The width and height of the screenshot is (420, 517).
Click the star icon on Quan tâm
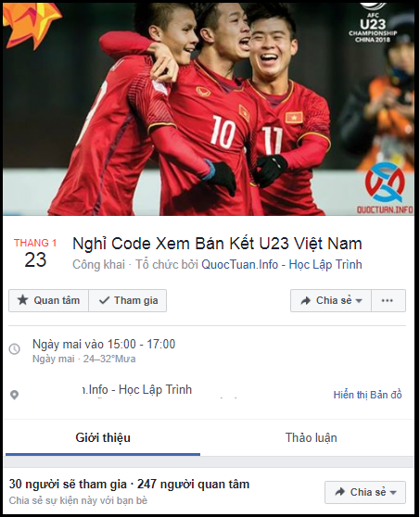[x=22, y=300]
